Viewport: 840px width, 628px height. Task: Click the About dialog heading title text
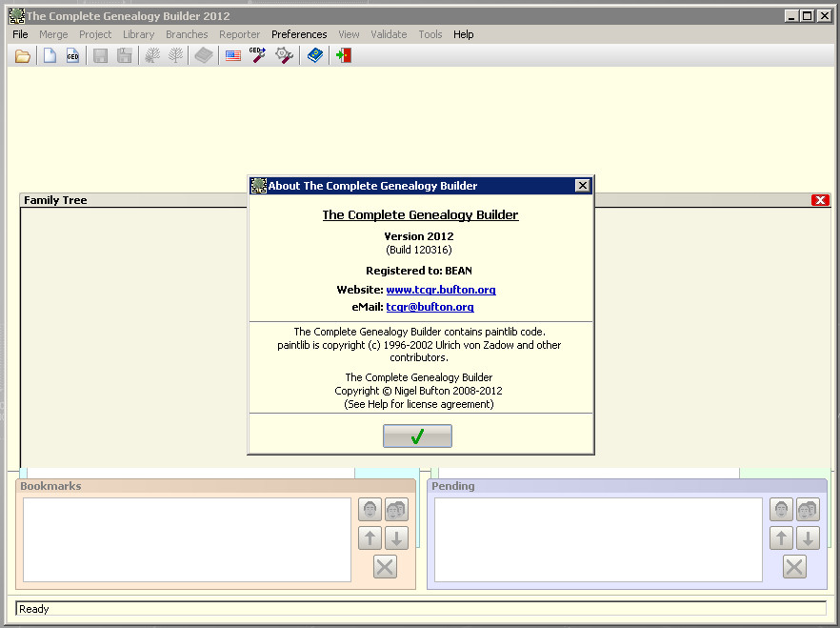[x=421, y=214]
